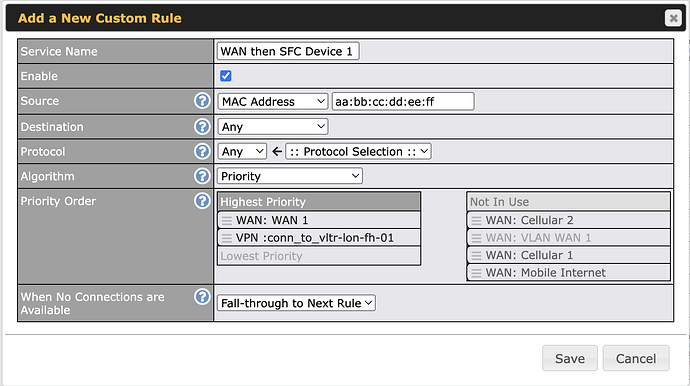Open the Fall-through to Next Rule dropdown
Screen dimensions: 690x386
pyautogui.click(x=296, y=303)
